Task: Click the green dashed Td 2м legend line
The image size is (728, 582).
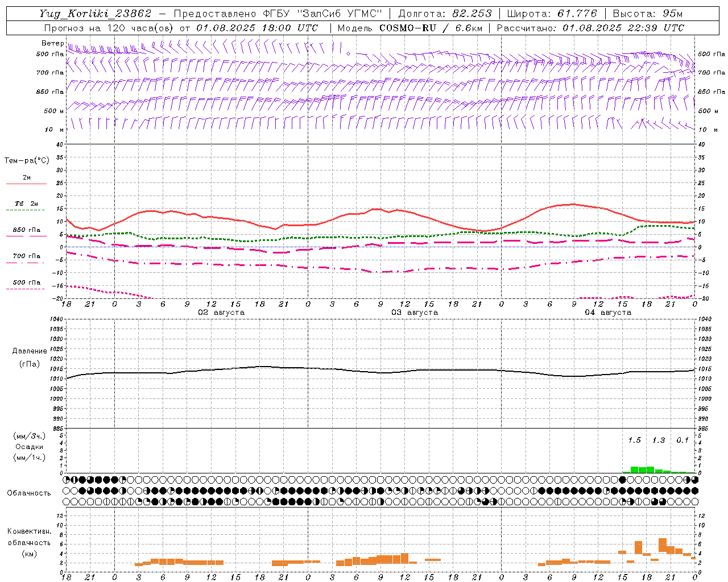Action: [x=25, y=210]
